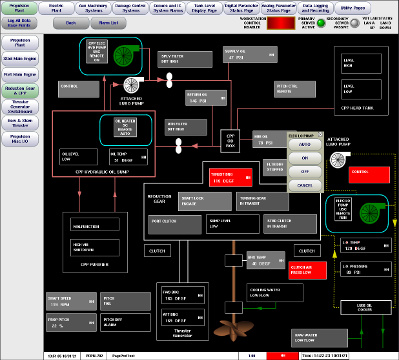Click the COOLING WATER LOW FLOW indicator

click(275, 293)
